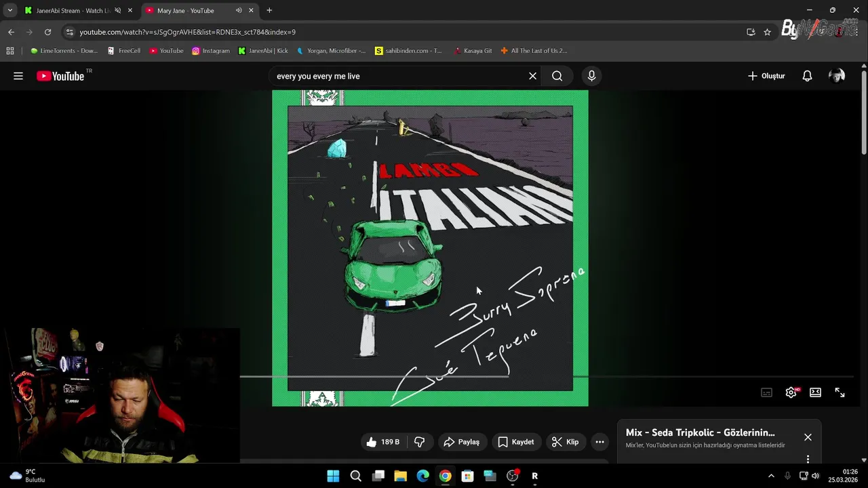Open the FreeCell bookmark
Viewport: 868px width, 488px height.
(123, 51)
